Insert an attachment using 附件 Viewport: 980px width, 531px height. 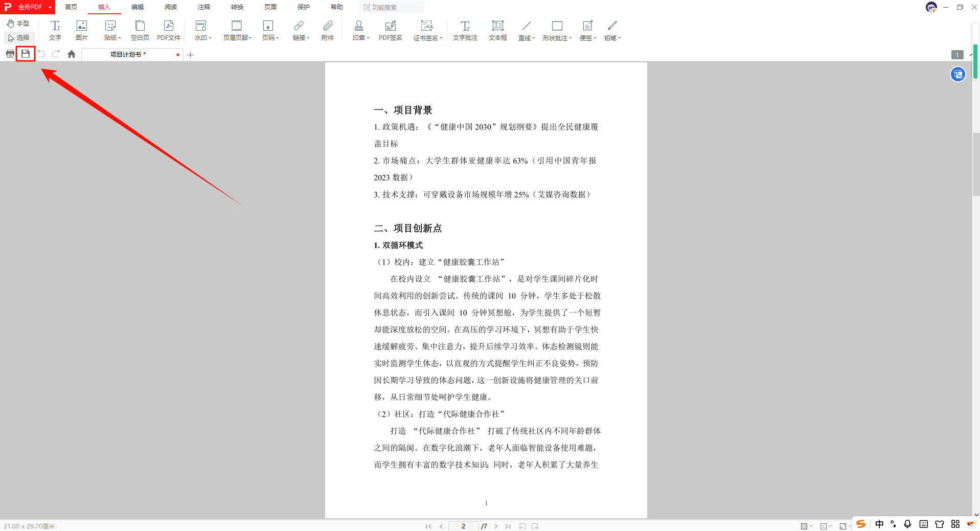[x=327, y=30]
